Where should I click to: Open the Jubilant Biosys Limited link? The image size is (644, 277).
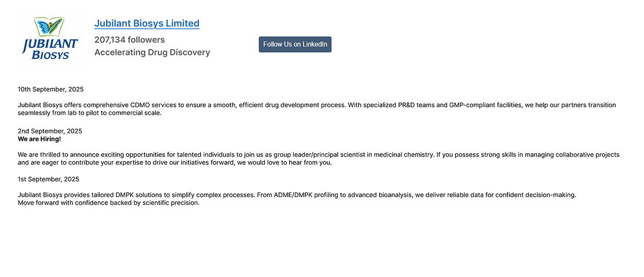(147, 24)
